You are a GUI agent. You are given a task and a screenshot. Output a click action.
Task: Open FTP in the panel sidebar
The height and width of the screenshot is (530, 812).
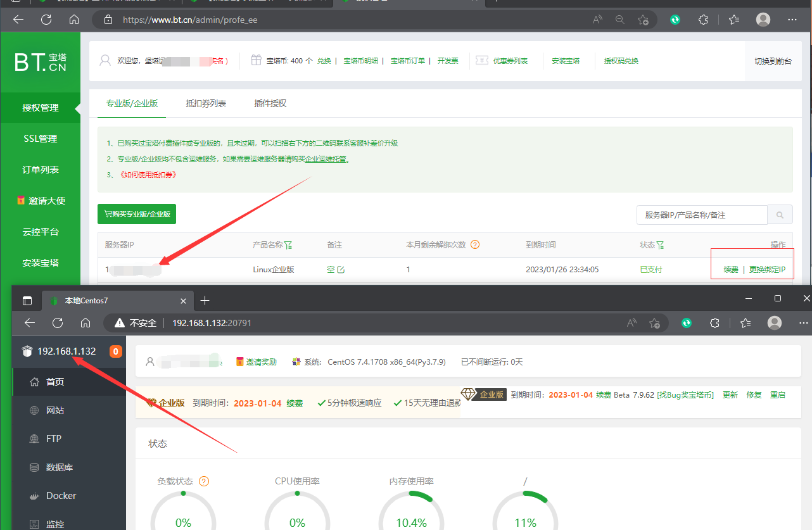coord(69,439)
